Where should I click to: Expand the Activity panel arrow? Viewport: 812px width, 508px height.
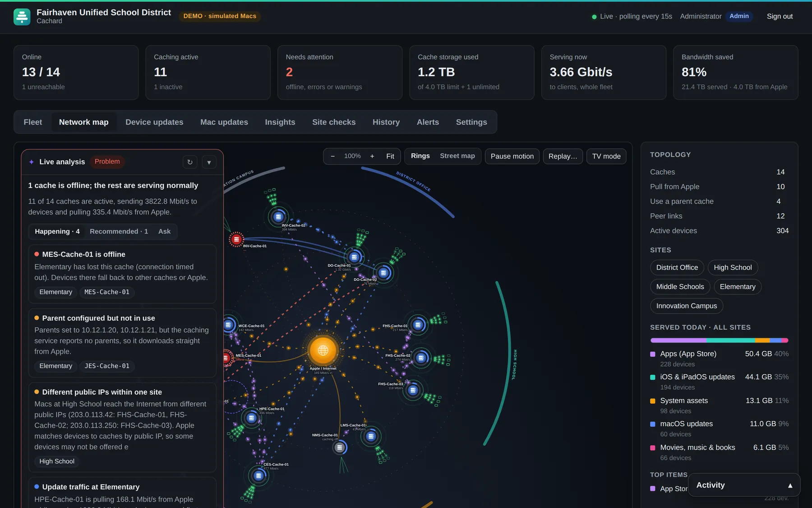tap(790, 485)
